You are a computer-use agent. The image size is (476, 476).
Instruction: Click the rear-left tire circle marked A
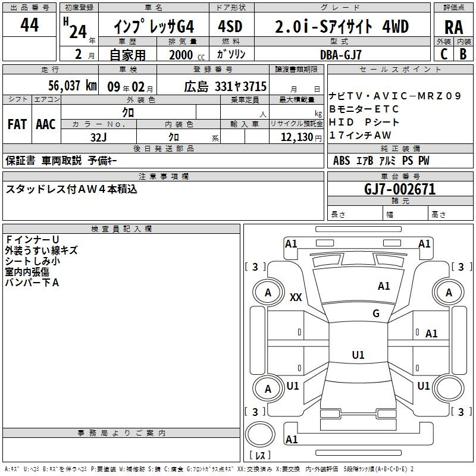pos(268,389)
